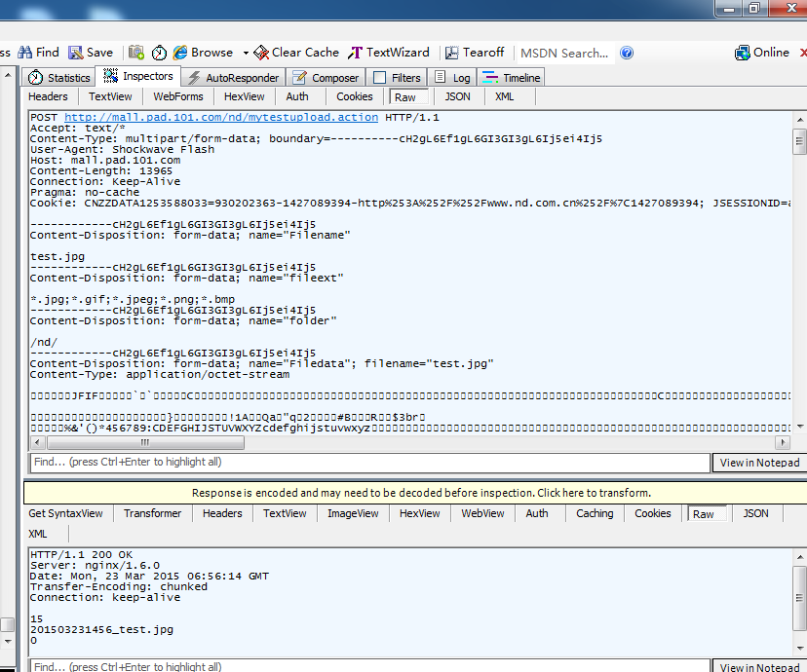The height and width of the screenshot is (672, 807).
Task: Open the TextWizard tool
Action: [389, 53]
